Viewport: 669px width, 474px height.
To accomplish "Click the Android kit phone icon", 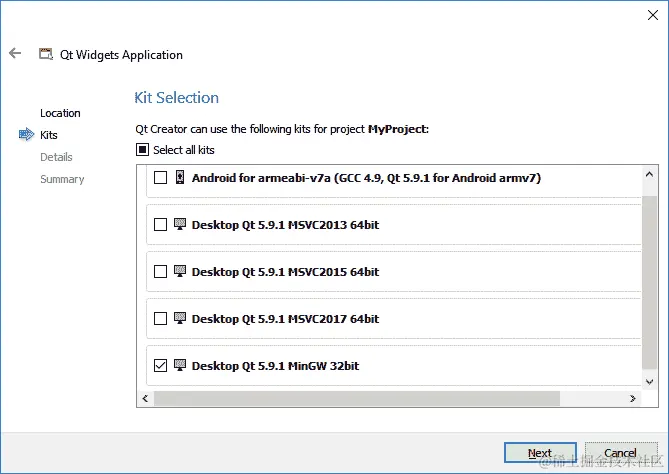I will (180, 177).
